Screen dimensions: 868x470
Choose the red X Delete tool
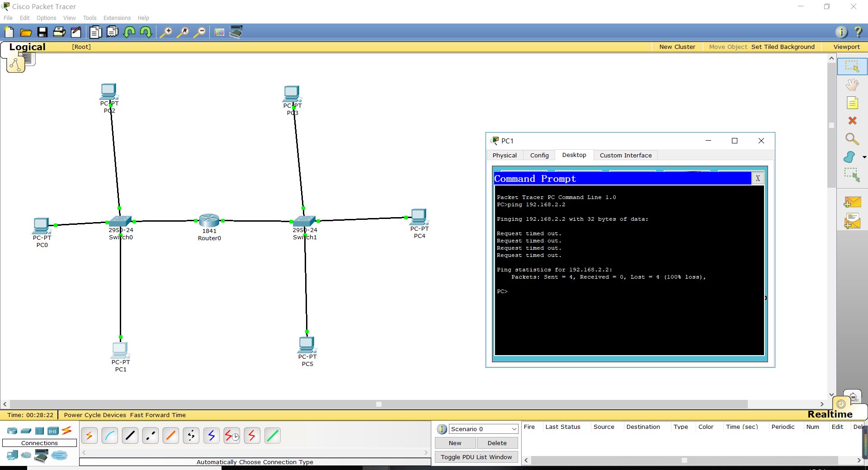[852, 121]
